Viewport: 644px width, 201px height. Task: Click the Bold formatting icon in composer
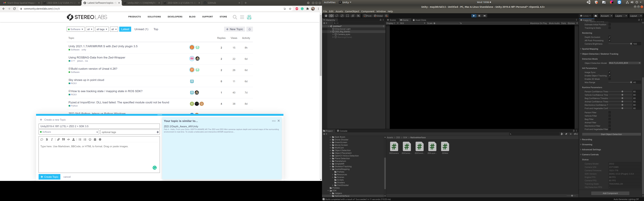click(47, 140)
